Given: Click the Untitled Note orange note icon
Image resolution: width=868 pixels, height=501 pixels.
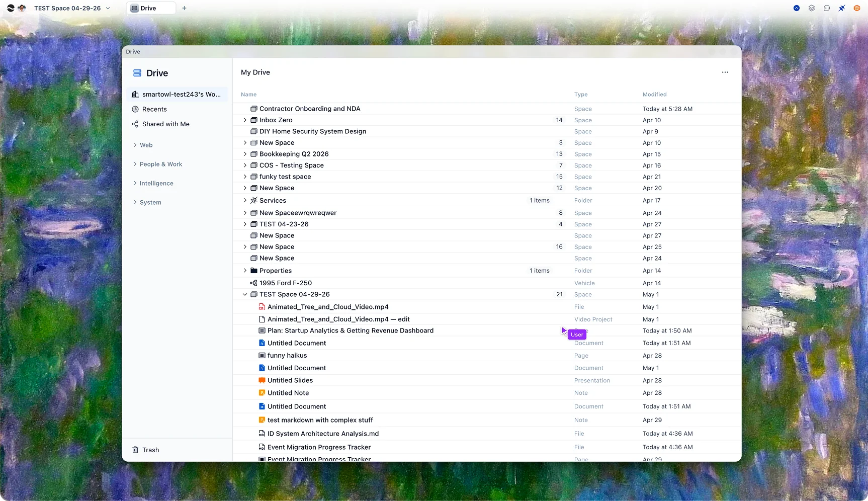Looking at the screenshot, I should pos(262,393).
